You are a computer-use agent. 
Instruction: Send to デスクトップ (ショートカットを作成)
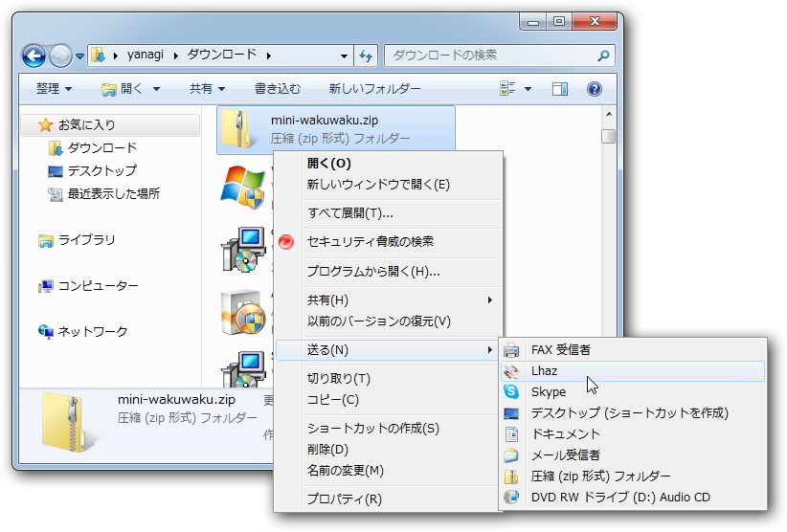(x=633, y=412)
